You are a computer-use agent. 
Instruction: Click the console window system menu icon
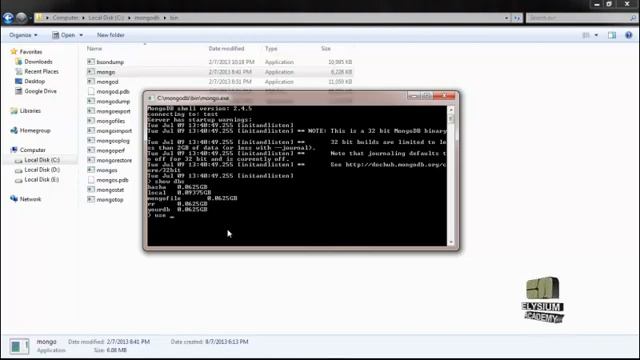[151, 98]
